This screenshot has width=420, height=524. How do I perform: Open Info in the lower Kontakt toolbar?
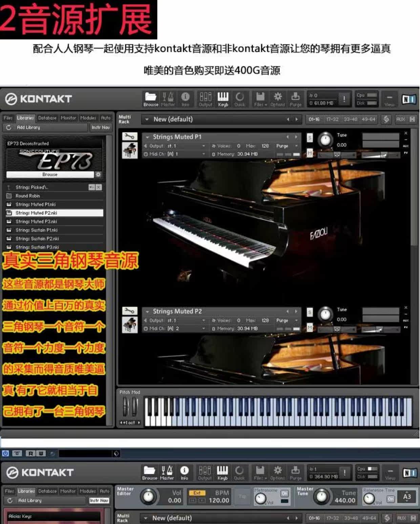click(x=184, y=473)
